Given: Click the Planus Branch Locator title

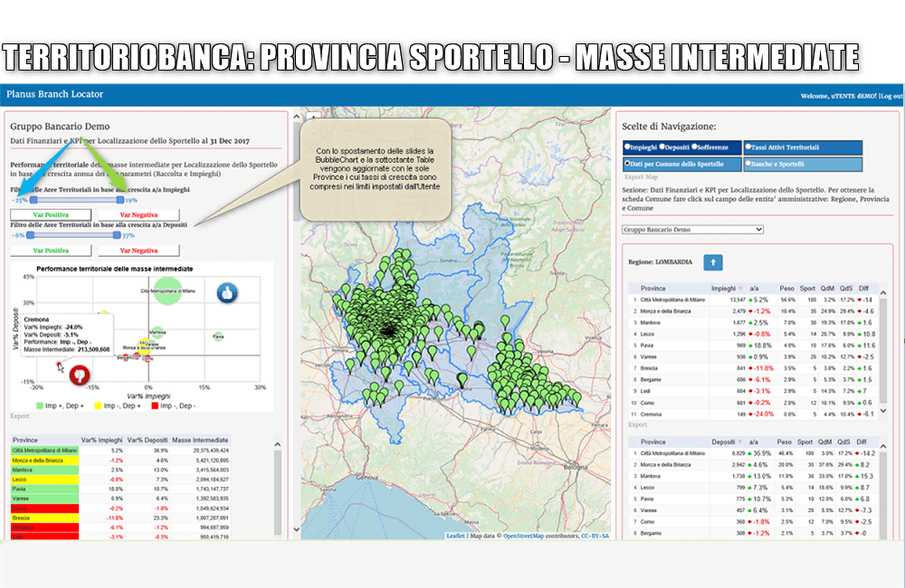Looking at the screenshot, I should pos(55,94).
